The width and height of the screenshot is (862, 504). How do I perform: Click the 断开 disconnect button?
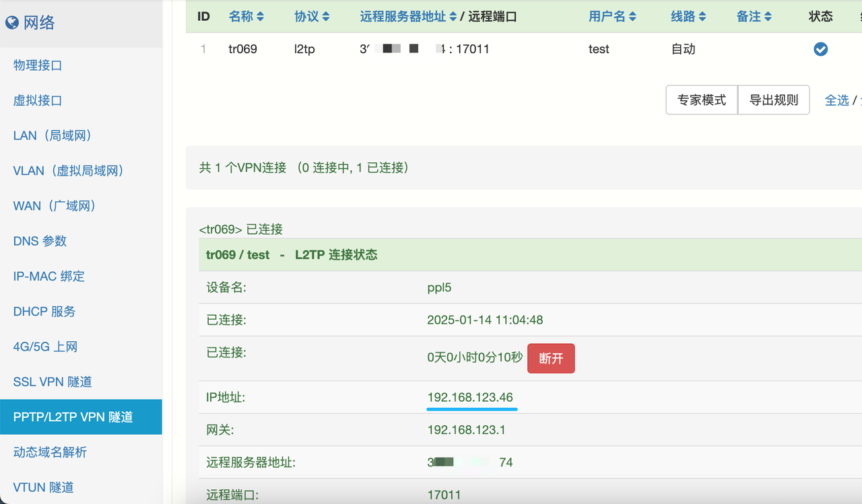pos(550,359)
